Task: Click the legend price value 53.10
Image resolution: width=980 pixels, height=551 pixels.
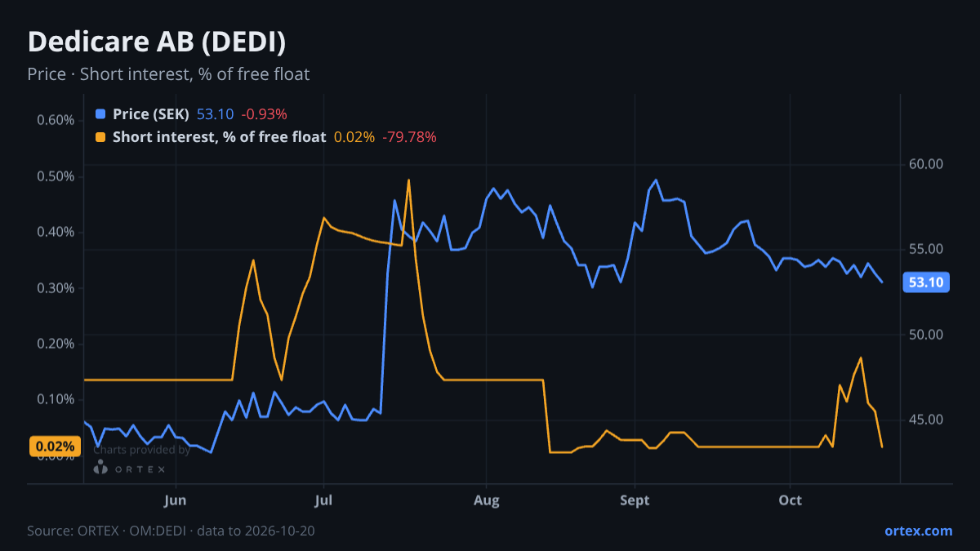Action: [x=215, y=114]
